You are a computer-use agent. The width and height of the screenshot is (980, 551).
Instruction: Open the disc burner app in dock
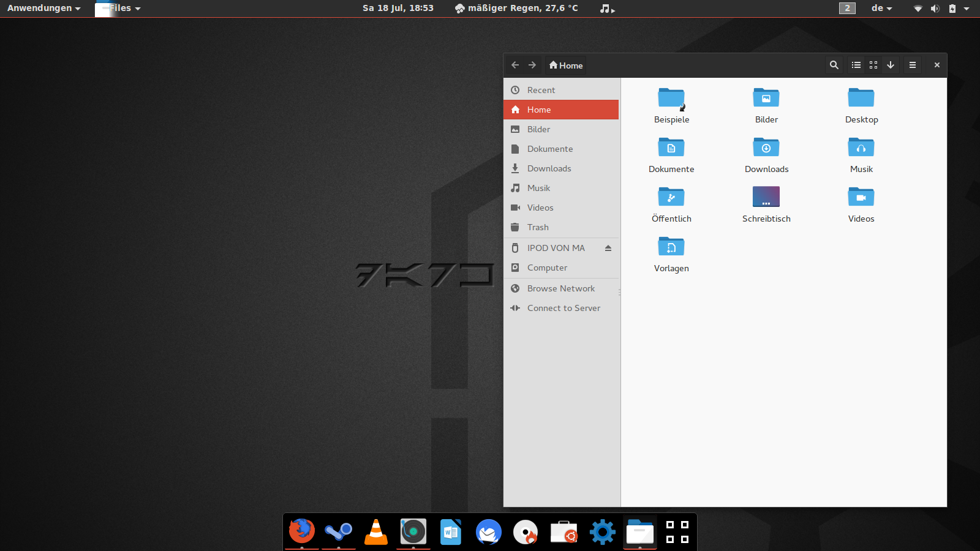[526, 531]
